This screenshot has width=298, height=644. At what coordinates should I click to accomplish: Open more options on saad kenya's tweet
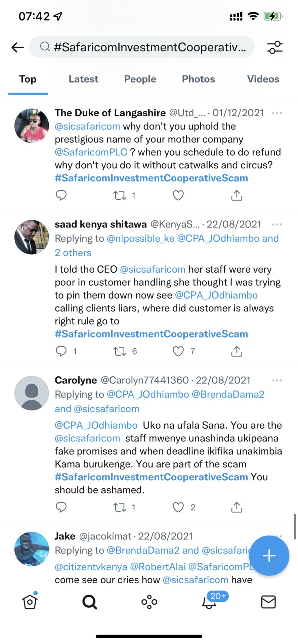(277, 224)
